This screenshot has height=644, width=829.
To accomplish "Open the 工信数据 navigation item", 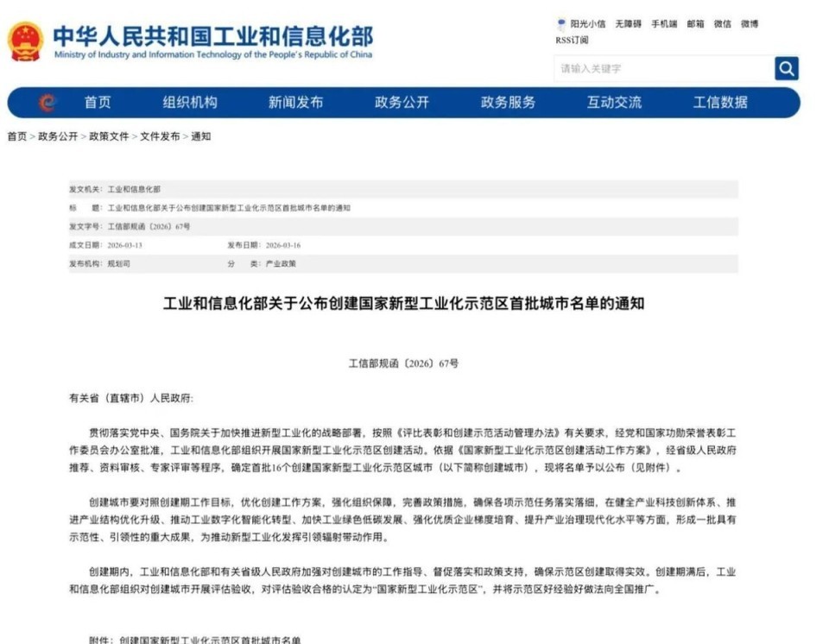I will (720, 102).
